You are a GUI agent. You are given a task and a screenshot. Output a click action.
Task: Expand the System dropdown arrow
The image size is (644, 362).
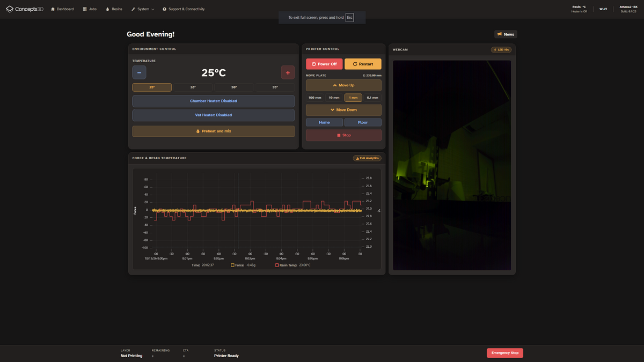click(x=152, y=9)
